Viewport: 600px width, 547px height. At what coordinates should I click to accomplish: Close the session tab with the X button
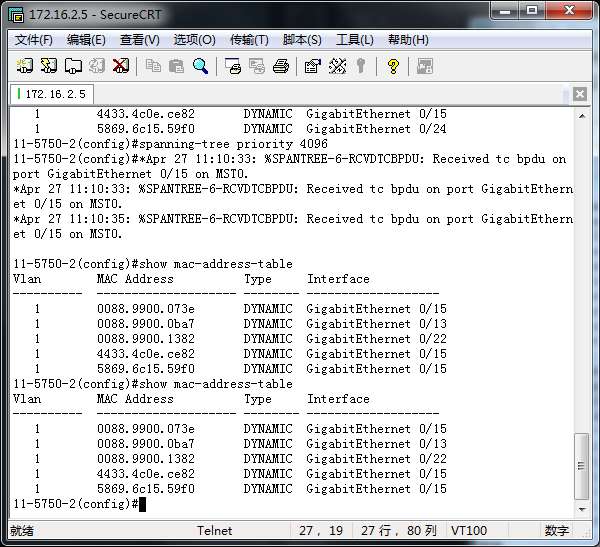(580, 95)
